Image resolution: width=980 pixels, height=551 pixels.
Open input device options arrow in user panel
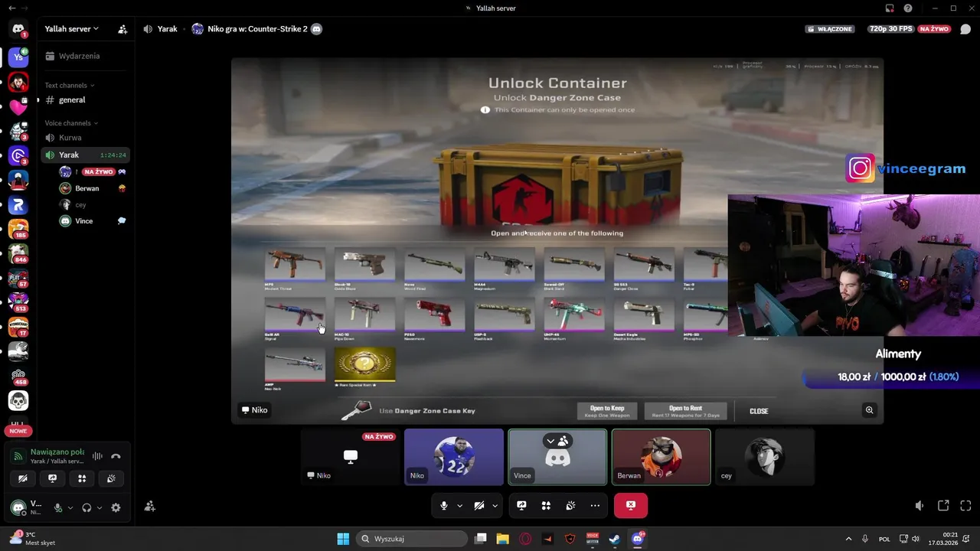[70, 507]
